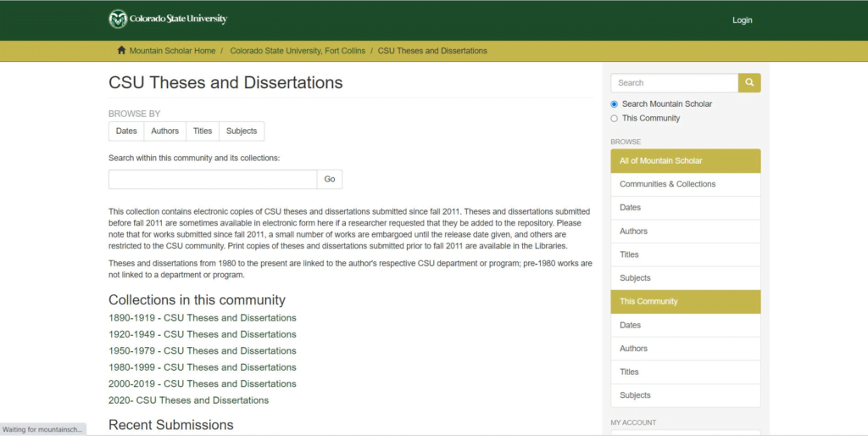Open the Login link
Screen dimensions: 868x436
click(742, 20)
